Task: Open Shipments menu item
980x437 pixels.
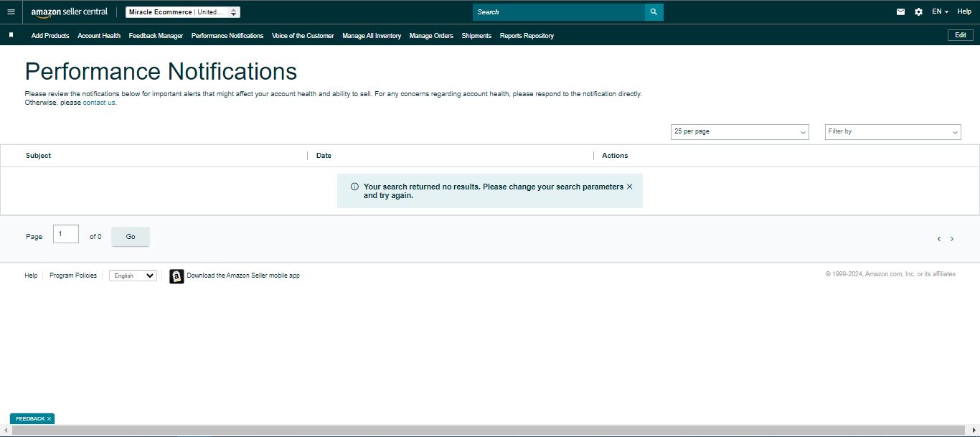Action: coord(476,36)
